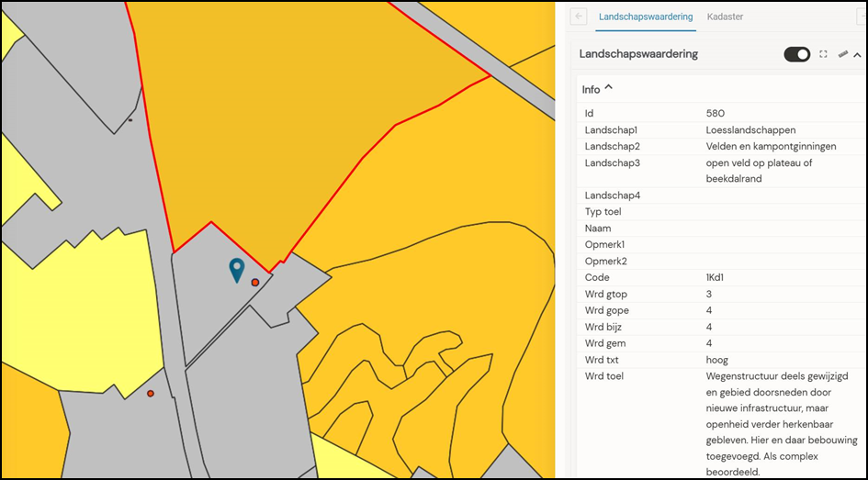Click the Naam field label
Image resolution: width=868 pixels, height=480 pixels.
coord(598,228)
